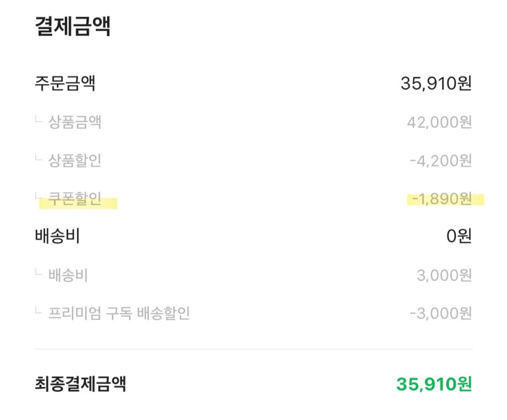Click the -3,000원 subscription shipping discount

(441, 313)
